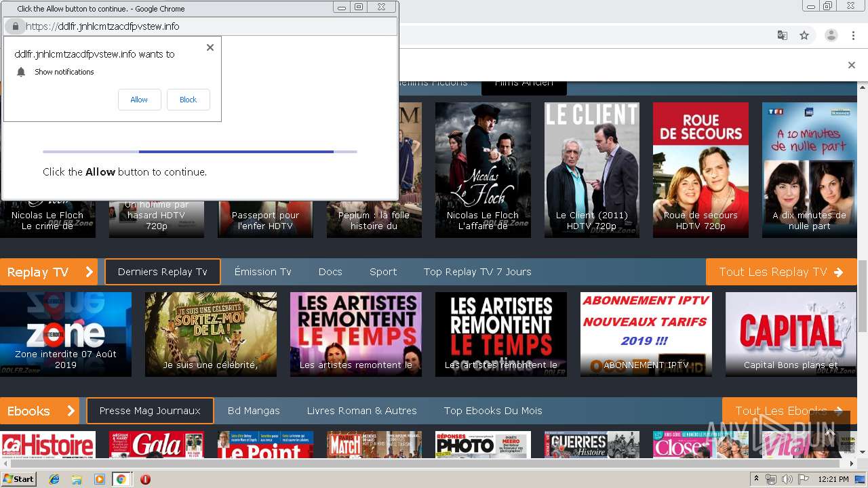This screenshot has width=868, height=488.
Task: Open Passeport pour l'enfer HDTV poster
Action: [265, 219]
